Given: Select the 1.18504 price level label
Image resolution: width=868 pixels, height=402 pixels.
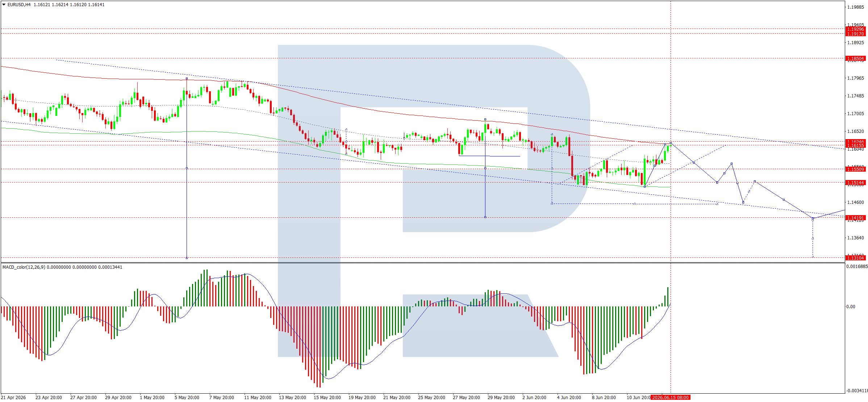Looking at the screenshot, I should click(x=855, y=58).
